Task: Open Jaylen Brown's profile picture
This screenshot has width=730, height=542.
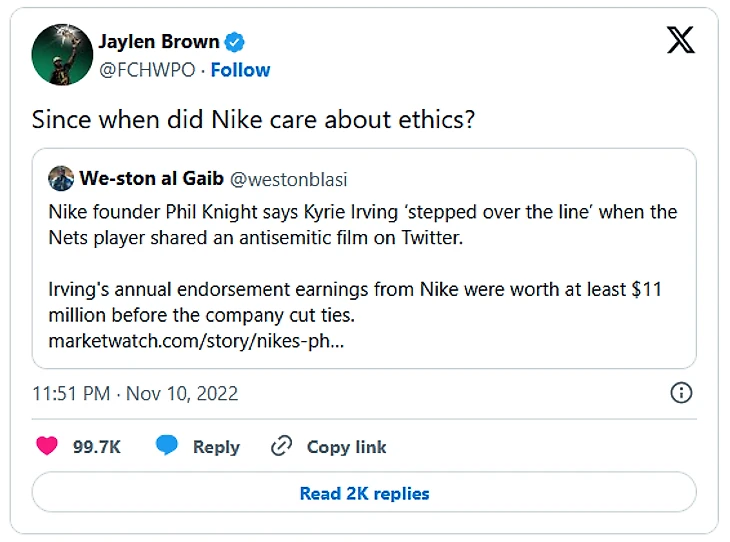Action: click(61, 54)
